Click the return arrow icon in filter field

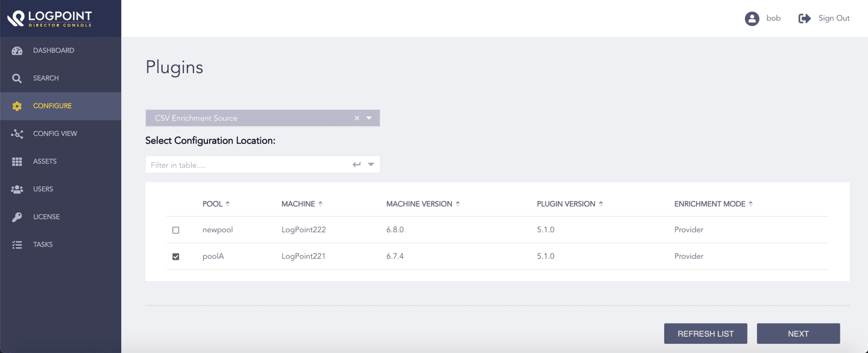(x=356, y=164)
